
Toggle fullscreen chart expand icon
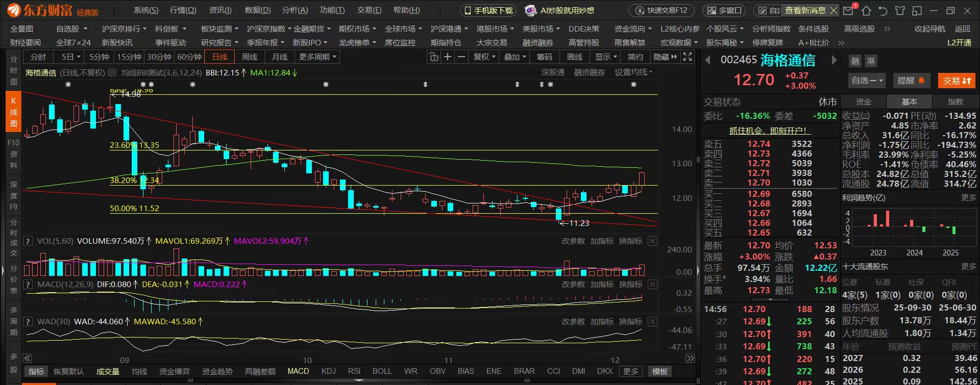(688, 57)
